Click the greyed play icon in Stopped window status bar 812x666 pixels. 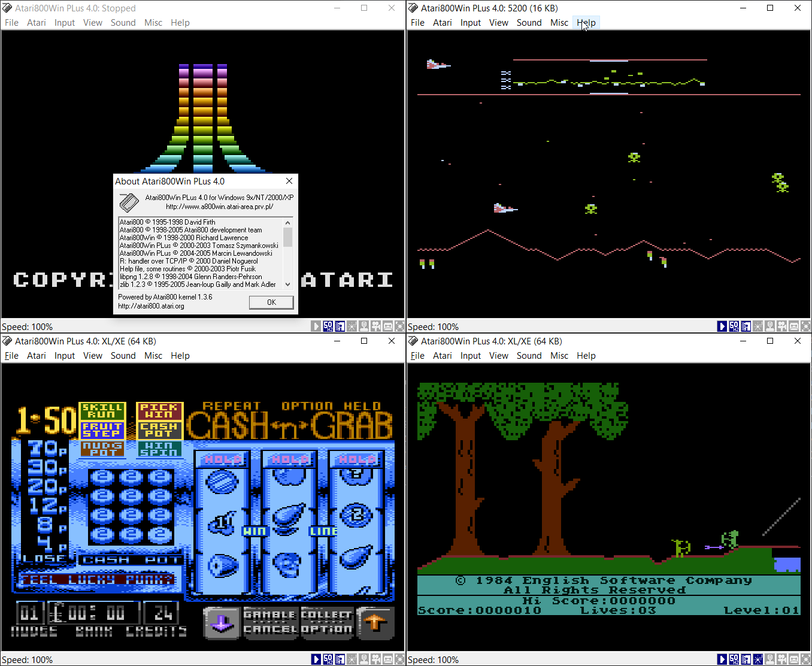tap(316, 326)
